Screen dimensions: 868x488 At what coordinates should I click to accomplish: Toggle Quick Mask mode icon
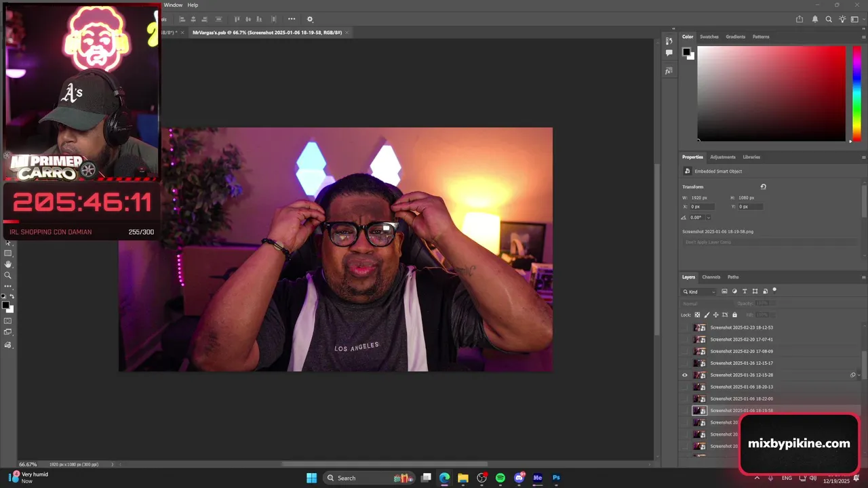(8, 321)
